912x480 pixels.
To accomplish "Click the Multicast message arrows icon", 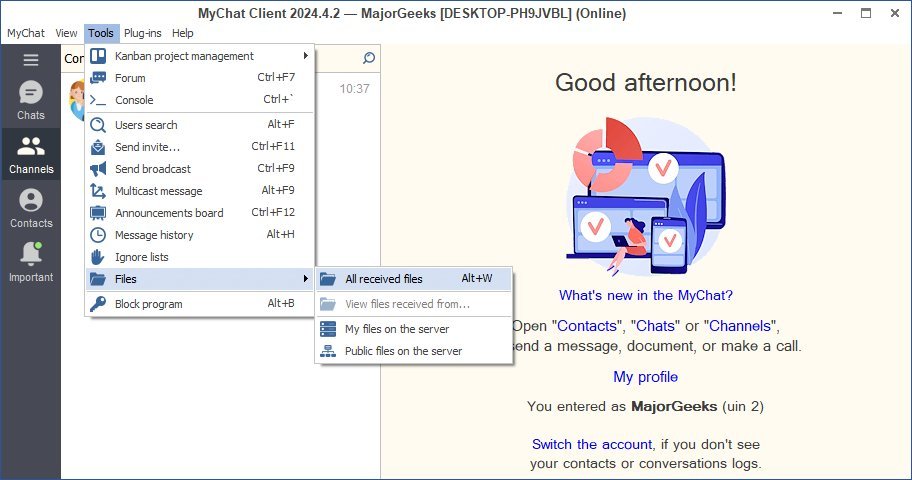I will (x=98, y=191).
